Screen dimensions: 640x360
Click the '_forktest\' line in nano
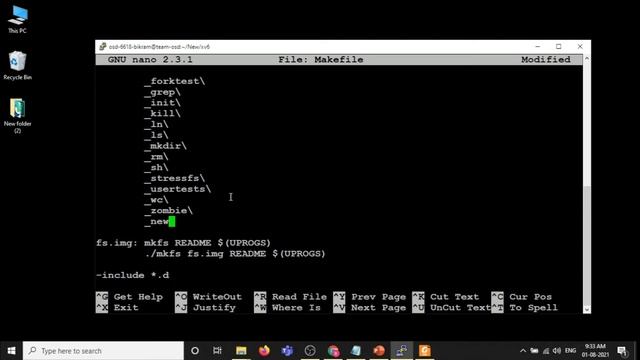click(x=175, y=81)
